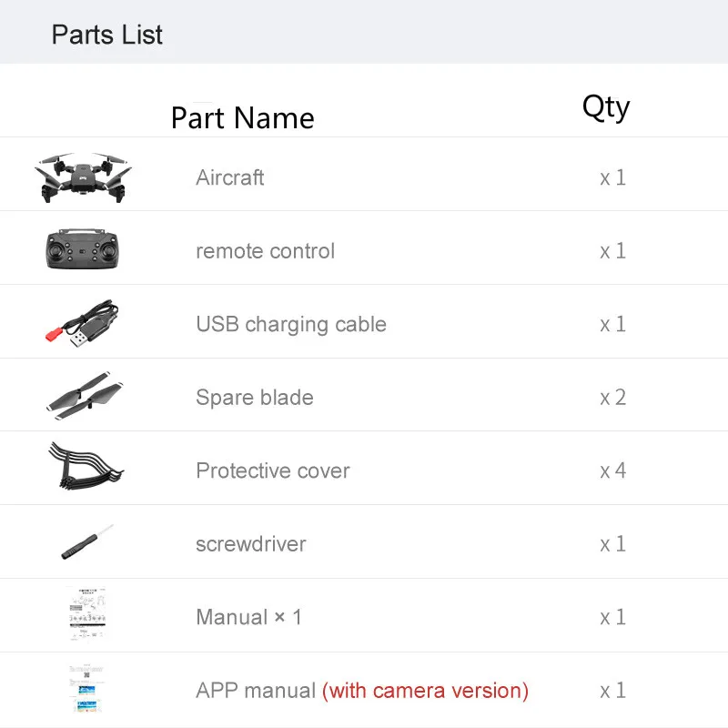Click the Spare blade label

[255, 398]
